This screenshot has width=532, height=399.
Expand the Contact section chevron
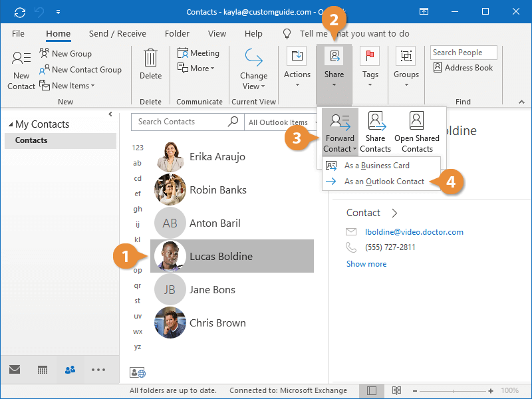(394, 213)
